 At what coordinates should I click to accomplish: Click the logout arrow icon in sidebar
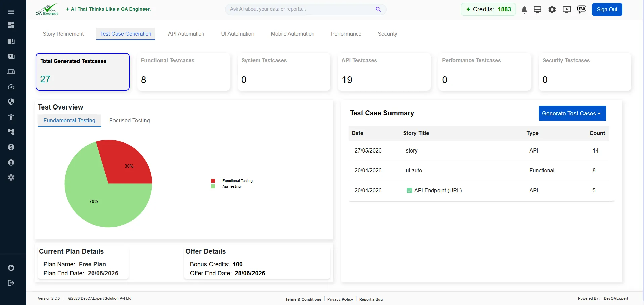pos(11,283)
